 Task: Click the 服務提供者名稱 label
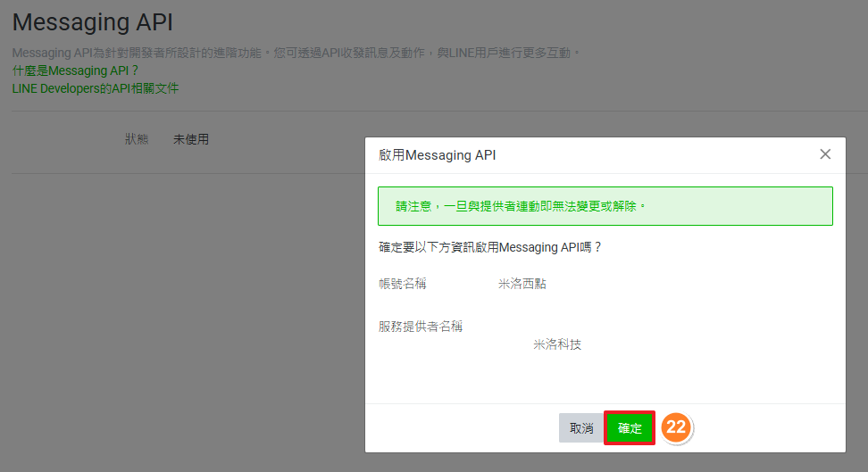(x=421, y=327)
